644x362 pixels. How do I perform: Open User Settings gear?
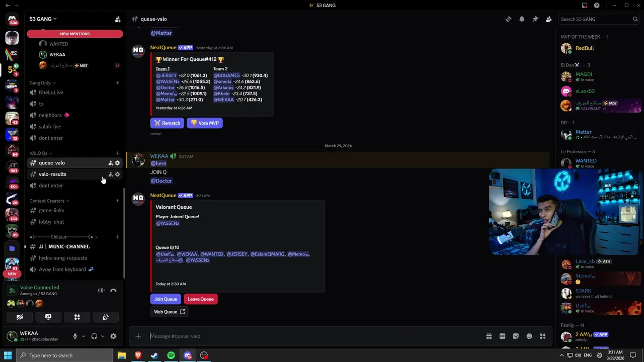tap(113, 336)
